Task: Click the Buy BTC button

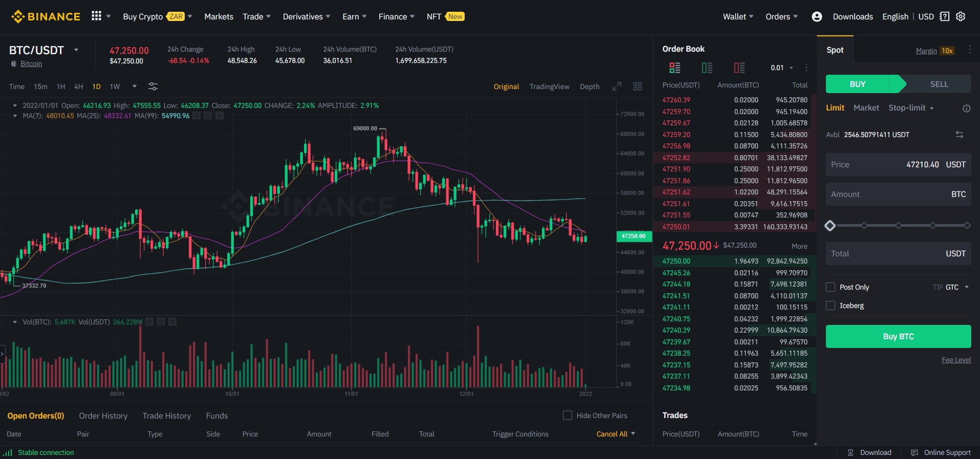Action: click(898, 336)
